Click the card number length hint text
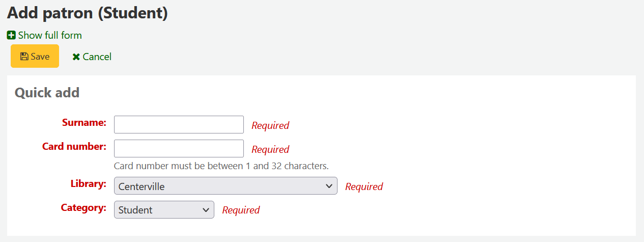 (x=221, y=166)
